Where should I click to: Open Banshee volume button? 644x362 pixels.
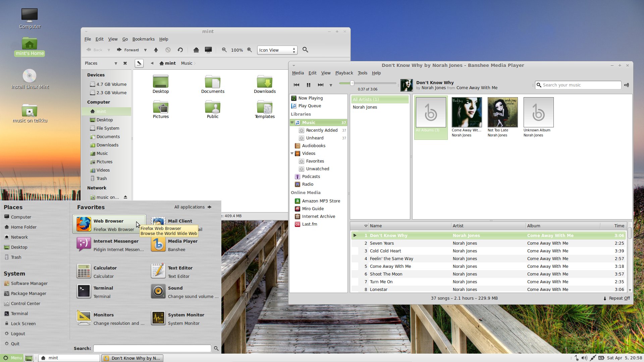(627, 85)
